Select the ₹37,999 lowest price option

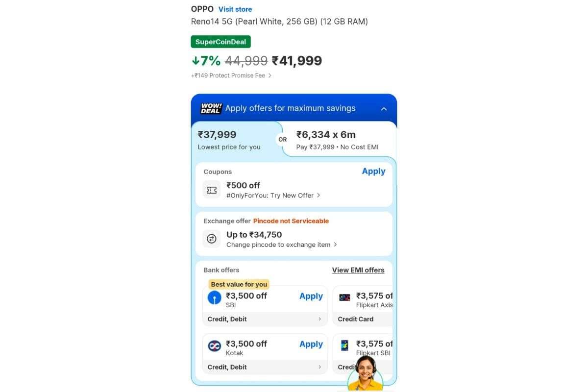coord(229,139)
